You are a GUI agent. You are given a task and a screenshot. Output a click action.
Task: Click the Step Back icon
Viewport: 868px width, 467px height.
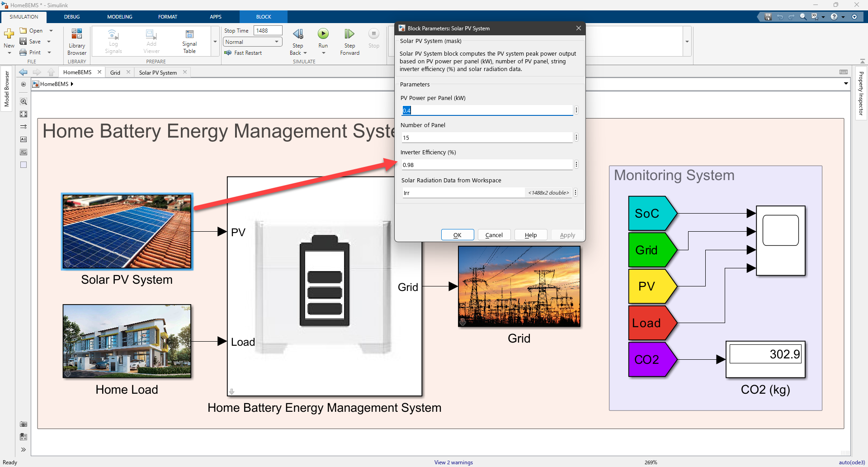coord(298,34)
